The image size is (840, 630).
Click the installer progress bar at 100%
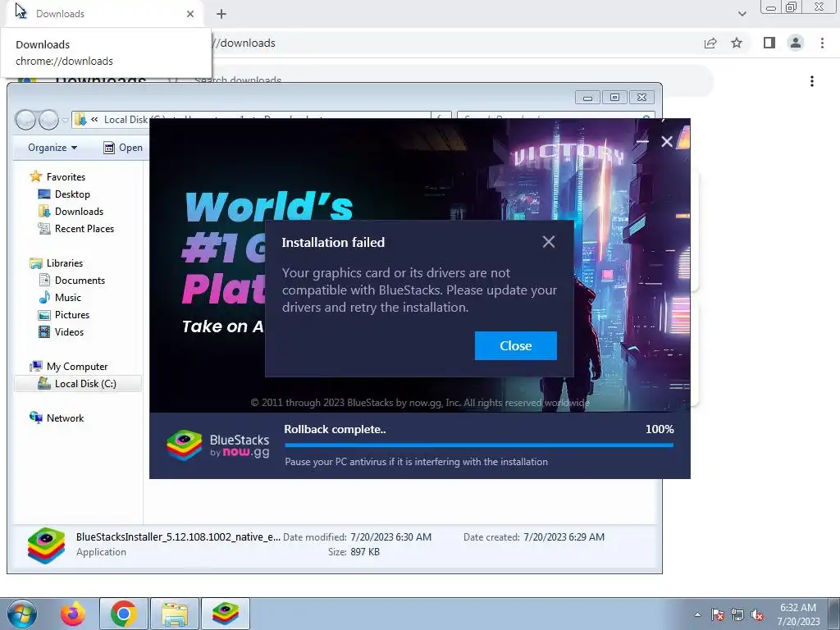[479, 445]
